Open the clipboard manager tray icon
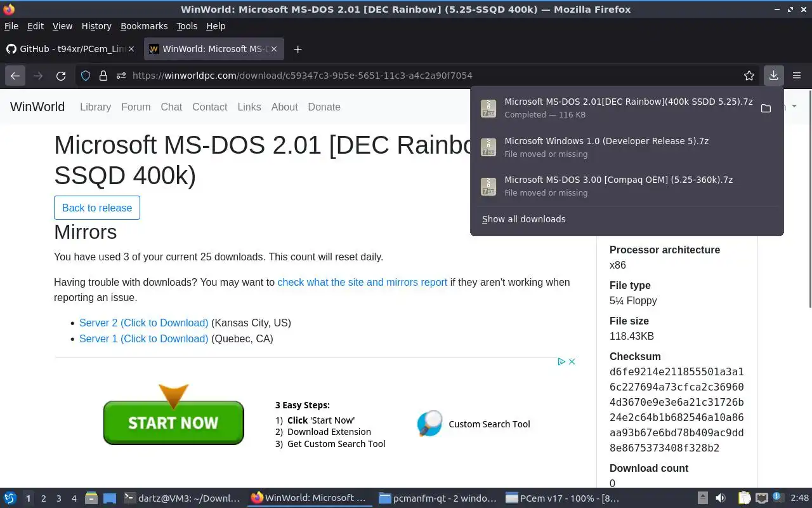The height and width of the screenshot is (508, 812). tap(744, 498)
